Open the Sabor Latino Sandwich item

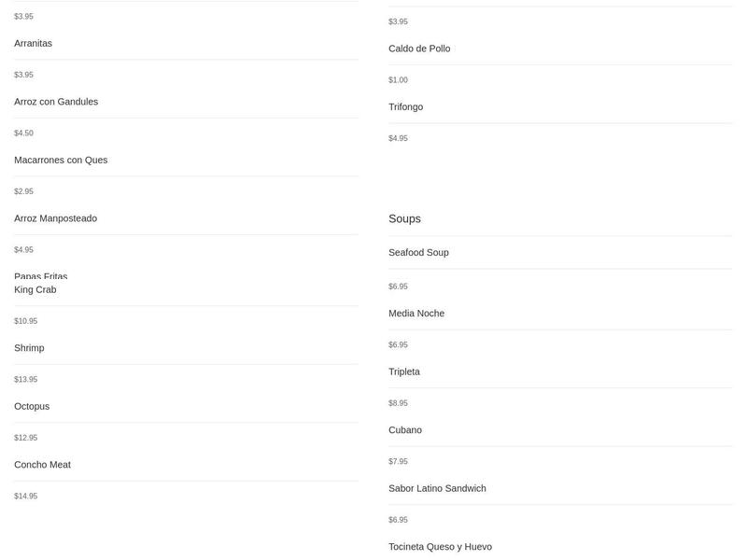[437, 489]
